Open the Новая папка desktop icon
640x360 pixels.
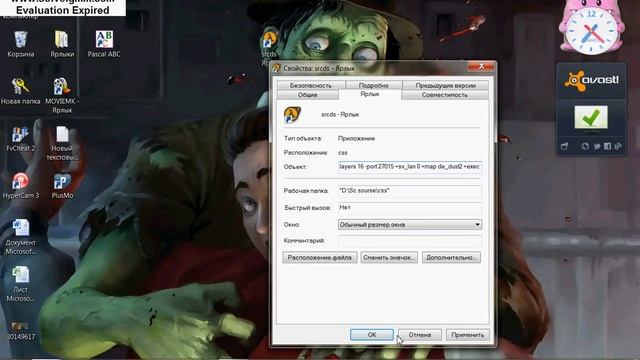click(20, 91)
